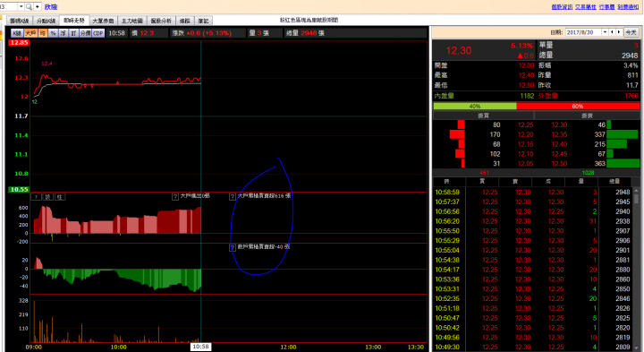Click the red 60% outer volume bar
The height and width of the screenshot is (352, 644).
(578, 106)
